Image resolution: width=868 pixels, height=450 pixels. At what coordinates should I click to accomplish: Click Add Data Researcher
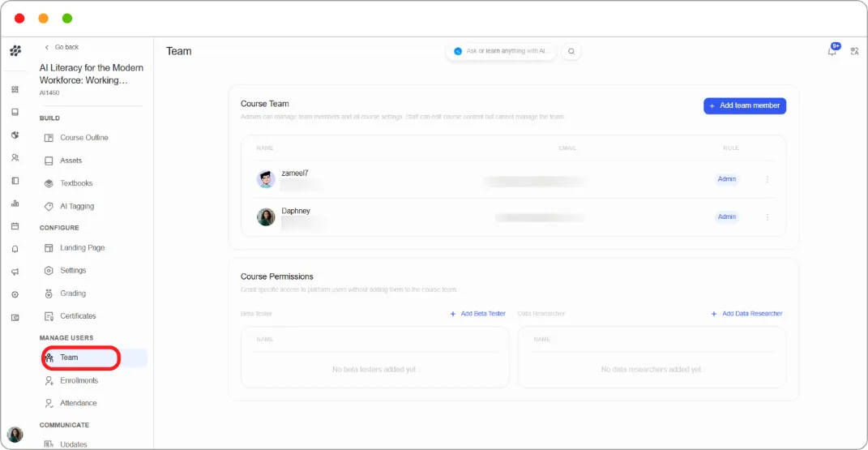746,313
